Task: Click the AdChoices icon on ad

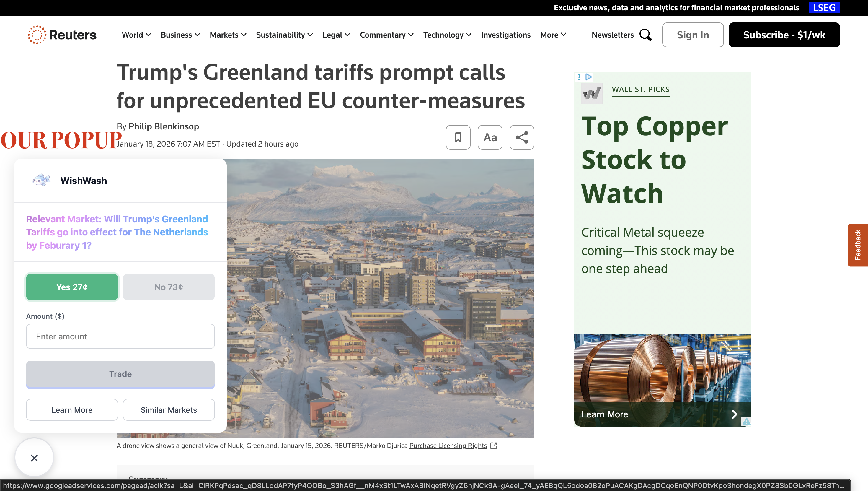Action: coord(588,77)
